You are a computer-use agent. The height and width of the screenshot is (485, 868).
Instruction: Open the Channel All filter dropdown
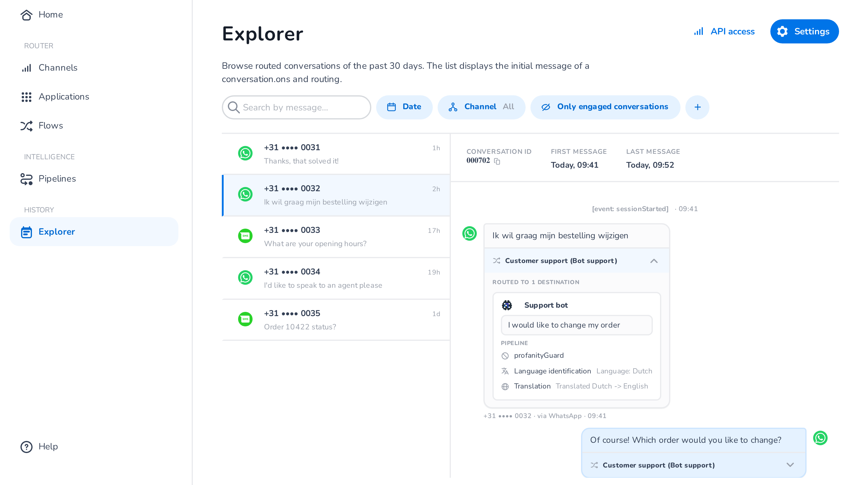pos(481,107)
